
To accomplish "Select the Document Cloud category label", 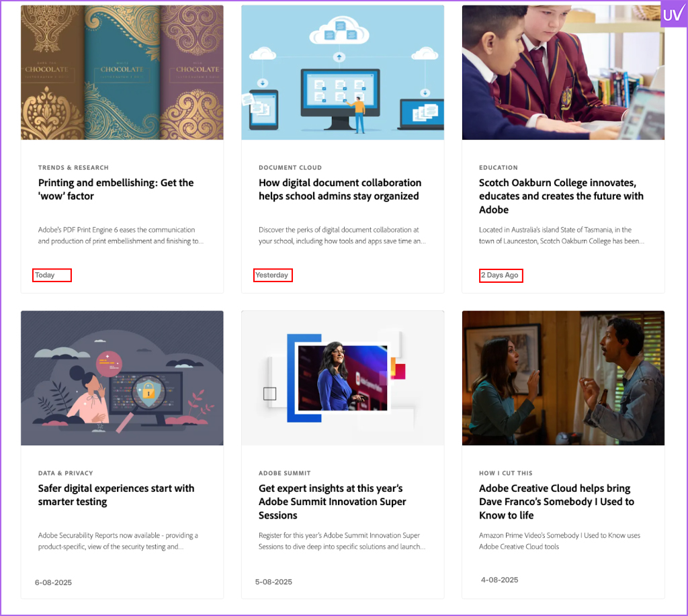I will pos(290,167).
